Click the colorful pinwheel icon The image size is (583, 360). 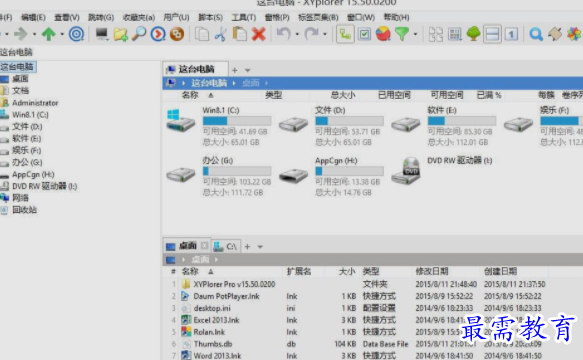point(574,34)
